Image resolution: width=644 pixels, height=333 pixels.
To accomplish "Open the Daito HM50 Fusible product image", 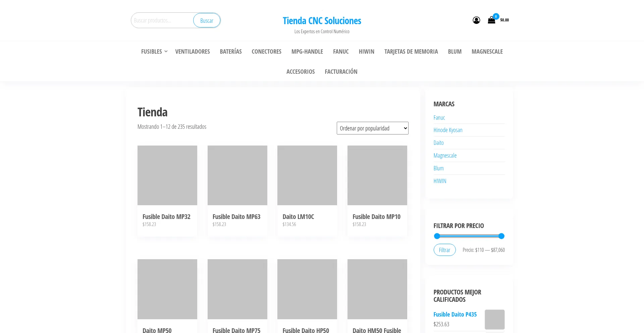I will (377, 289).
